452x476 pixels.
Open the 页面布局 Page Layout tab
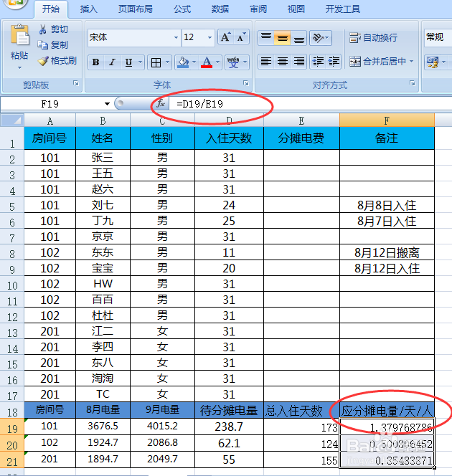(136, 9)
